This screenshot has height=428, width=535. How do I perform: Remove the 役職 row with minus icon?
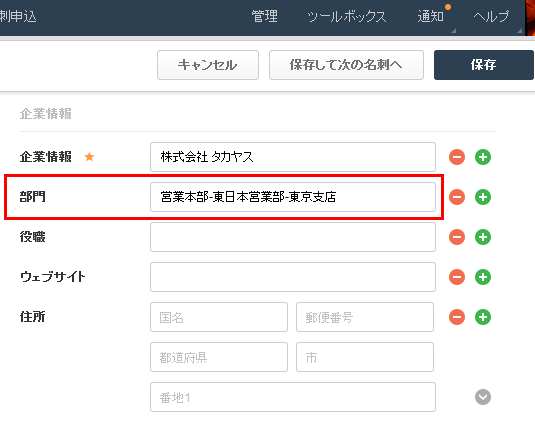coord(457,237)
